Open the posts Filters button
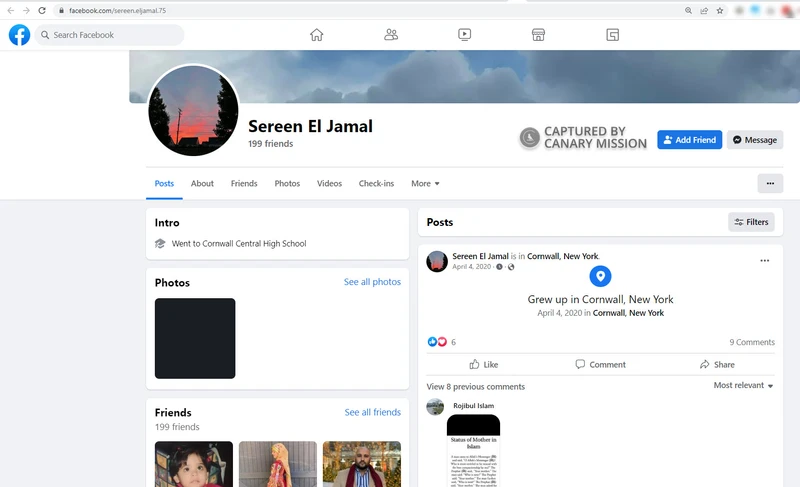 [751, 222]
